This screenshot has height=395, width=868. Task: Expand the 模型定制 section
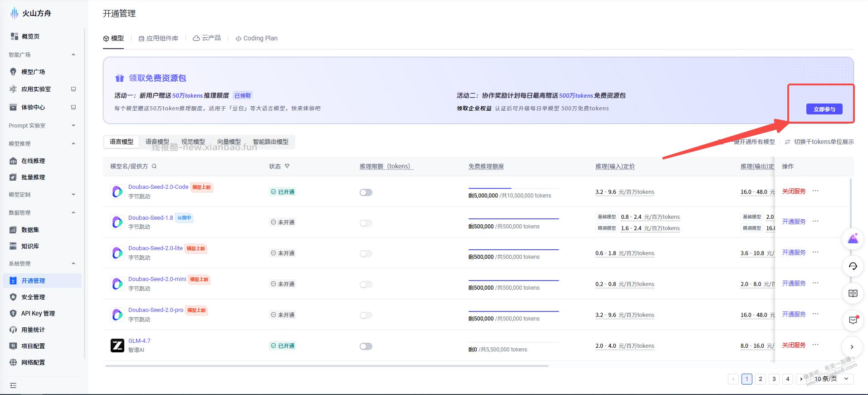pyautogui.click(x=73, y=194)
